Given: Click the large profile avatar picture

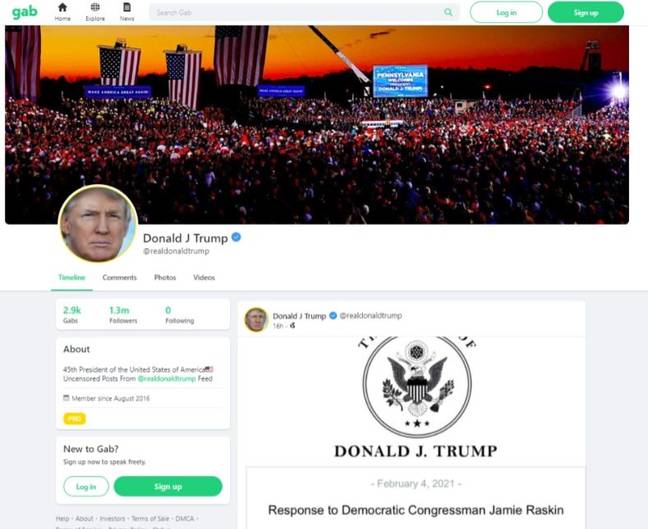Looking at the screenshot, I should click(x=98, y=224).
